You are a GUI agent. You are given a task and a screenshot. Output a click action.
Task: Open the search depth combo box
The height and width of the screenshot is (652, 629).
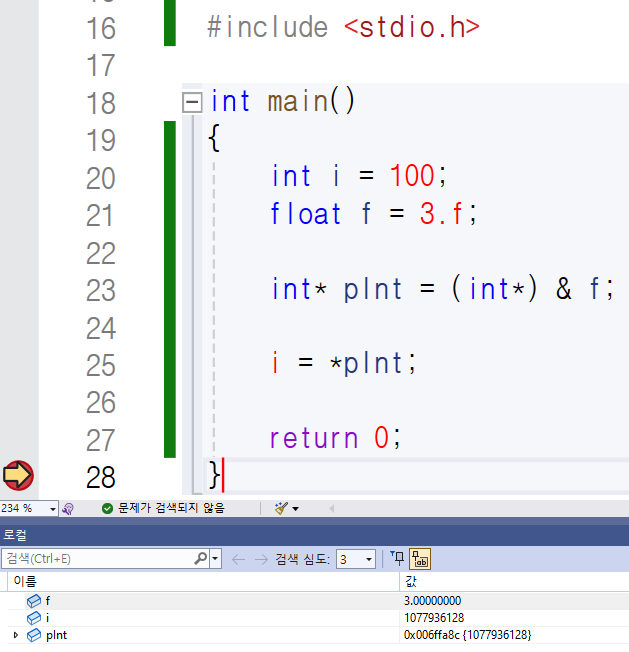click(x=355, y=559)
